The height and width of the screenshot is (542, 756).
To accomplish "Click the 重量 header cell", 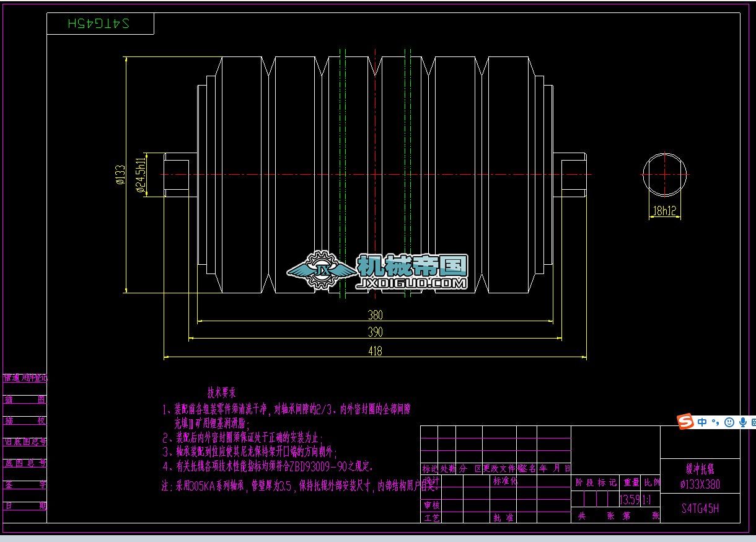I will (x=631, y=482).
